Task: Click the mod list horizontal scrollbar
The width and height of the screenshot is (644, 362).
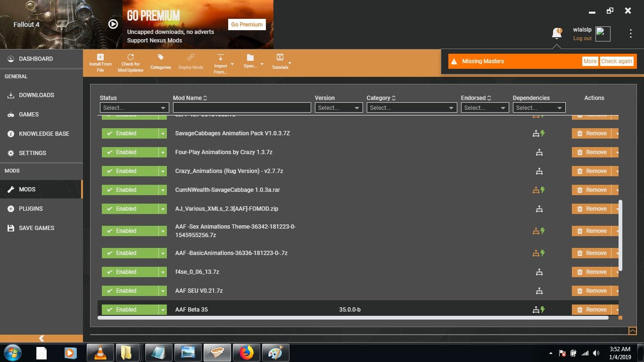Action: (x=353, y=318)
